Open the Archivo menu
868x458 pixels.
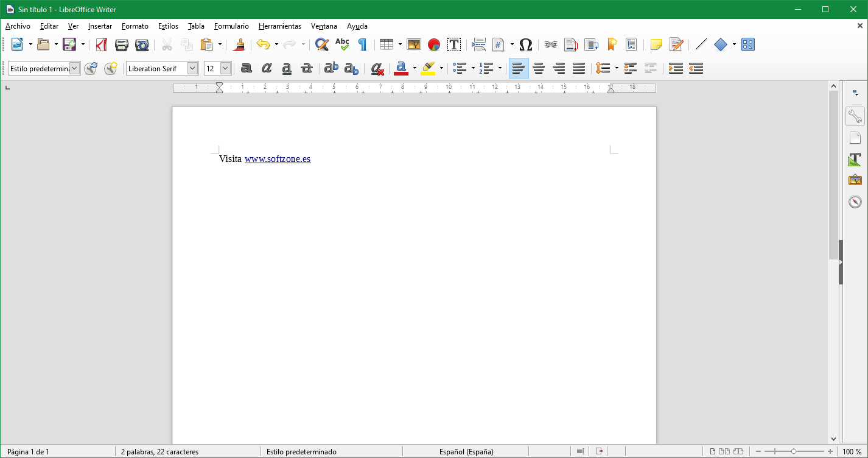click(x=18, y=26)
